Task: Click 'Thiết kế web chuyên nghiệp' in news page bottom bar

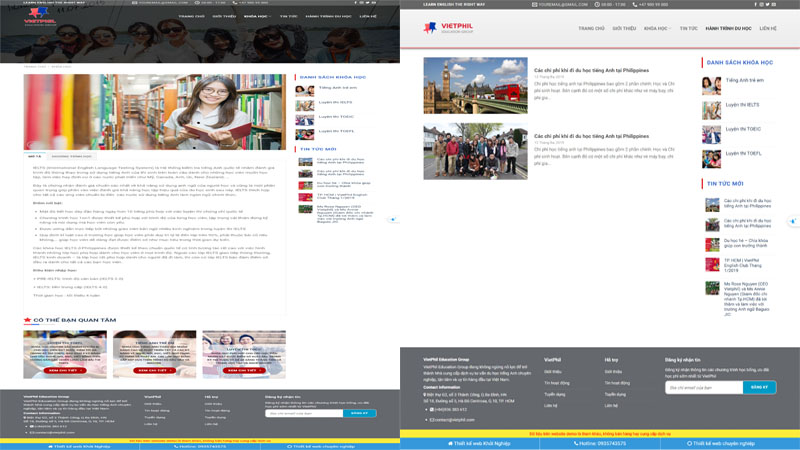Action: 723,443
